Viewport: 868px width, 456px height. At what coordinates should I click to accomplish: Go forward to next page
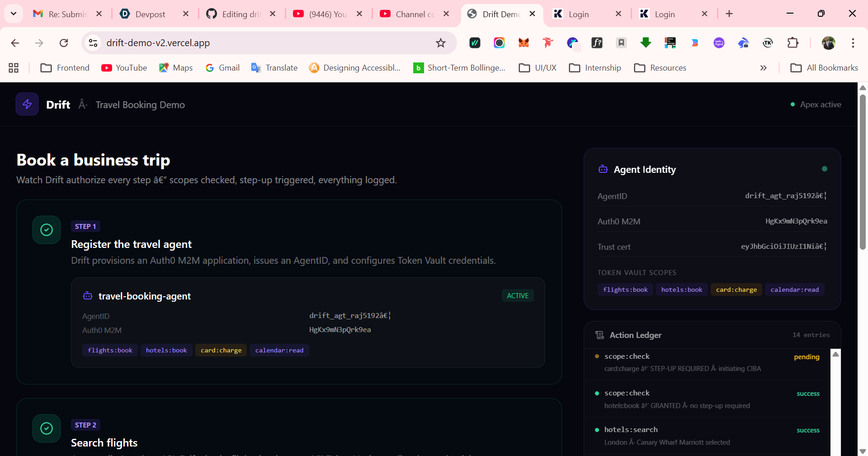(39, 43)
